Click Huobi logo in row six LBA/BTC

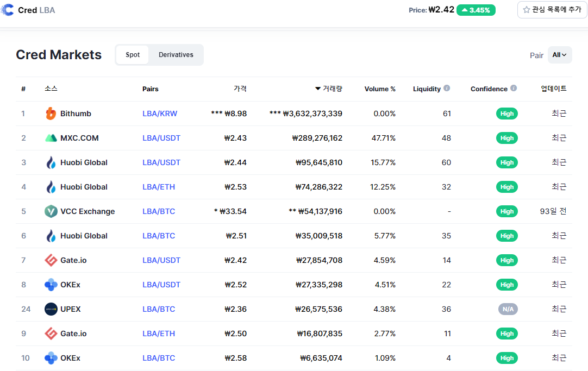(51, 236)
